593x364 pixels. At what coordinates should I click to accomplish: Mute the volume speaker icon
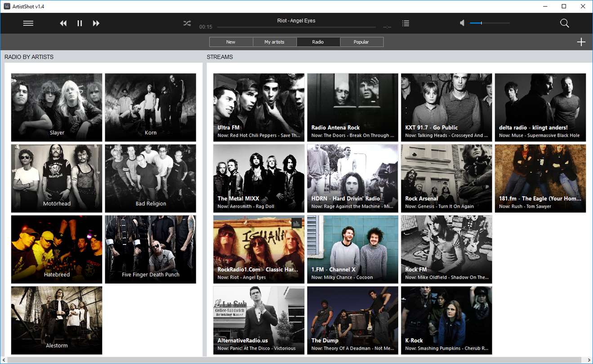pyautogui.click(x=462, y=23)
